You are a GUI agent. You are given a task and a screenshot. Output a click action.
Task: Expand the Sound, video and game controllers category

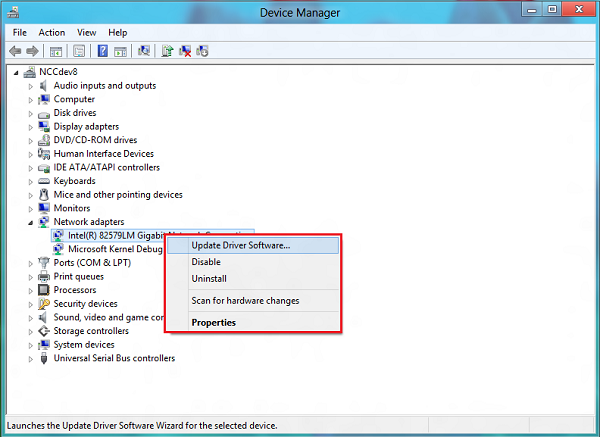click(31, 318)
